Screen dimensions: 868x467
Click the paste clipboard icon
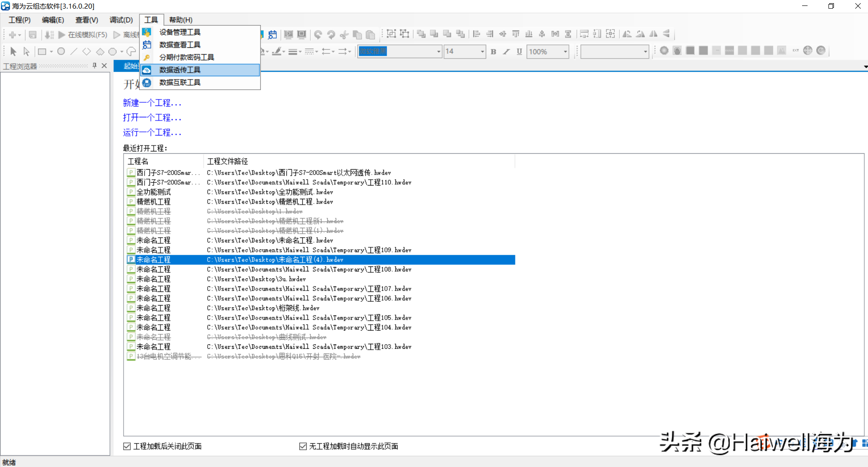pyautogui.click(x=371, y=35)
